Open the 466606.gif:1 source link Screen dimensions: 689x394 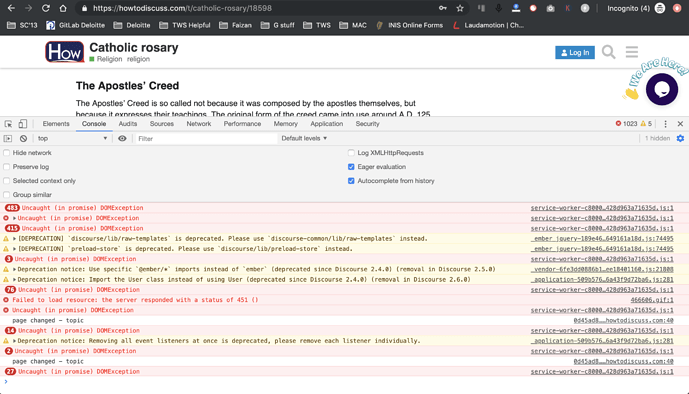tap(652, 300)
